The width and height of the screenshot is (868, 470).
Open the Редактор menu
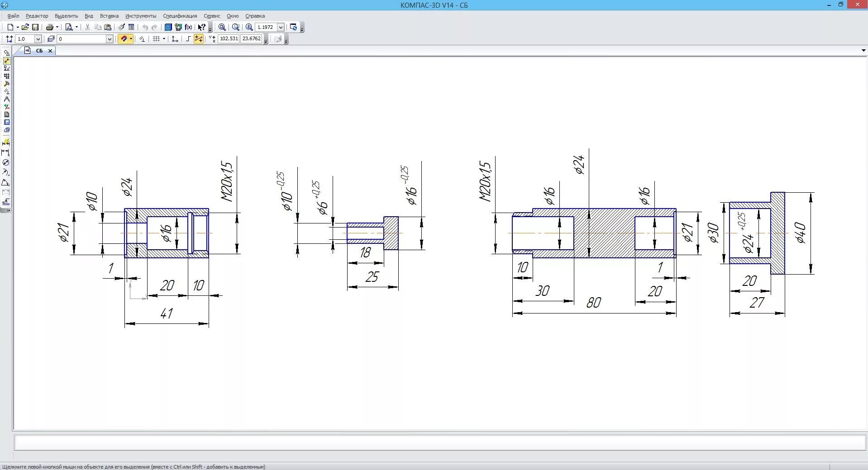coord(37,16)
